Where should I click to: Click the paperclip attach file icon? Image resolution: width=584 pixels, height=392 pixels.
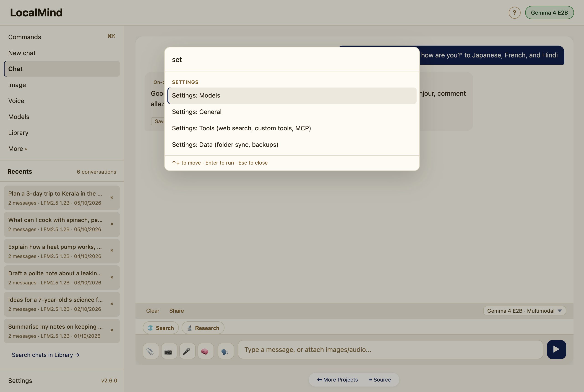[x=151, y=351]
